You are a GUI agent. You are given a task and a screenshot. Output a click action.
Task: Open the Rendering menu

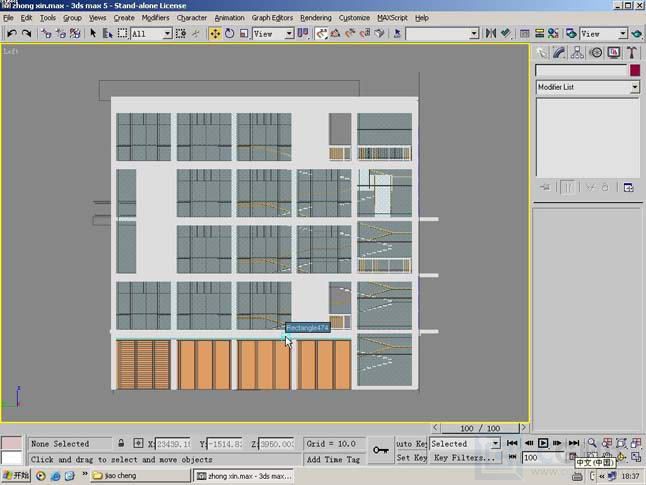pos(316,18)
